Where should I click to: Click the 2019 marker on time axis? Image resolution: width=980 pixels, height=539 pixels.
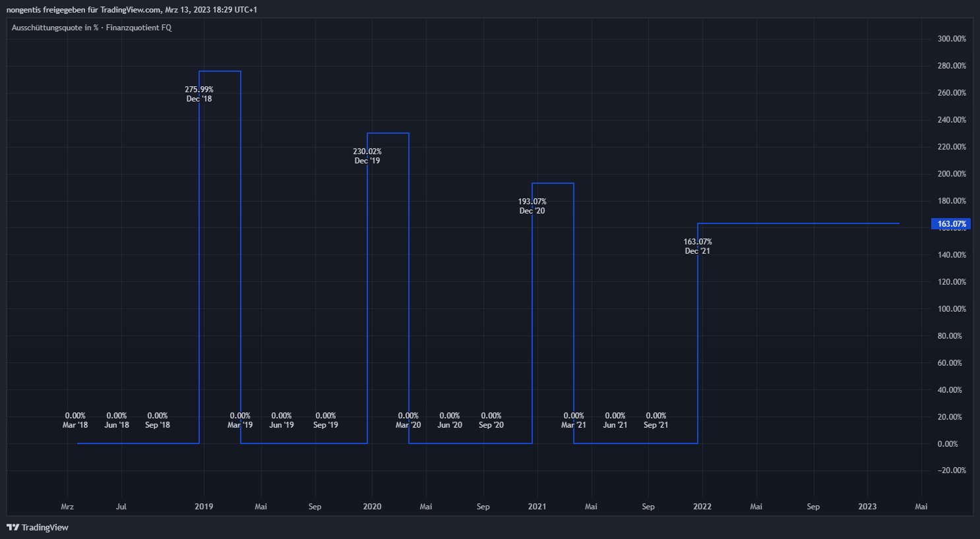[204, 507]
